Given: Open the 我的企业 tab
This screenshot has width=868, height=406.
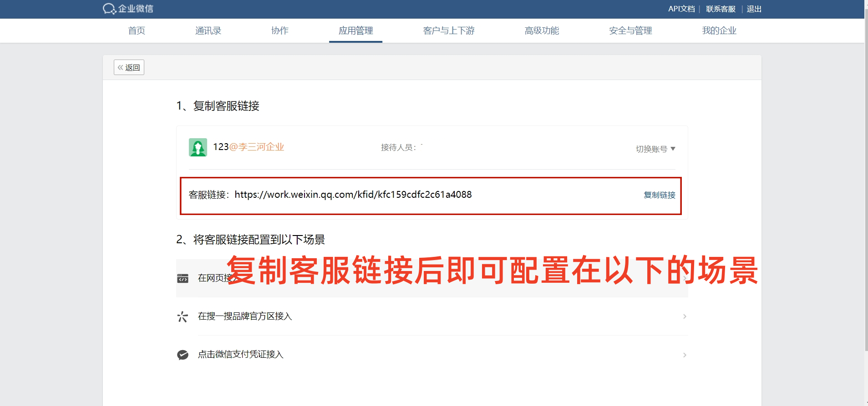Looking at the screenshot, I should 719,30.
